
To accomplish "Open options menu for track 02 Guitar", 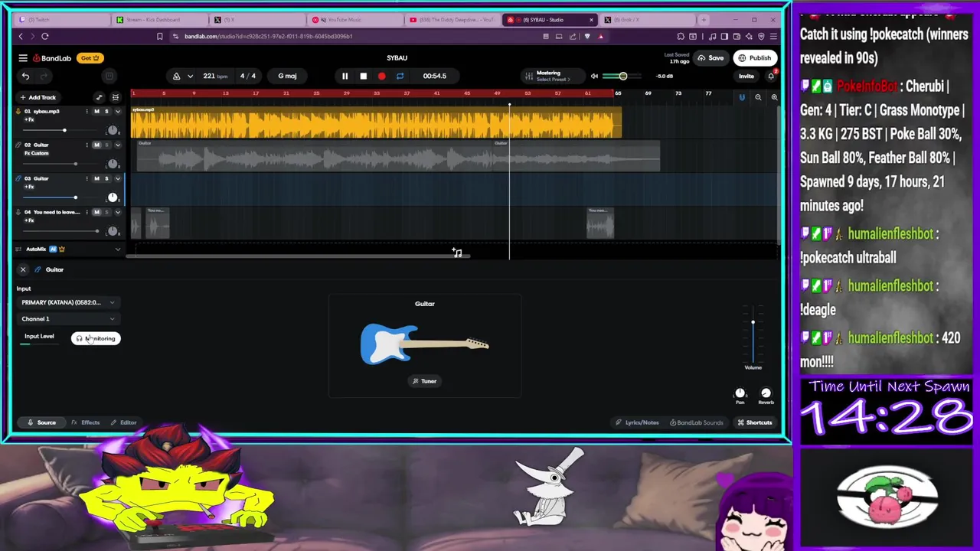I will click(x=87, y=145).
